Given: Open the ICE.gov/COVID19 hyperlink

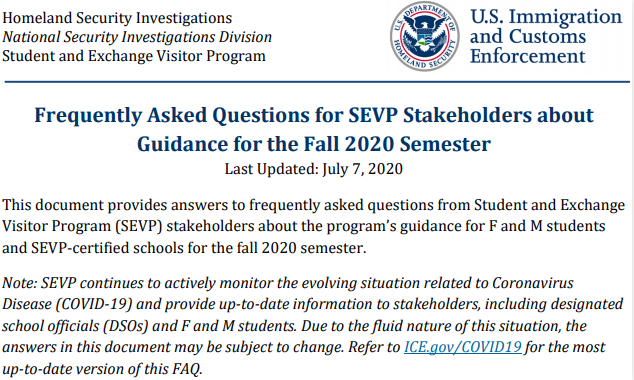Looking at the screenshot, I should (463, 347).
